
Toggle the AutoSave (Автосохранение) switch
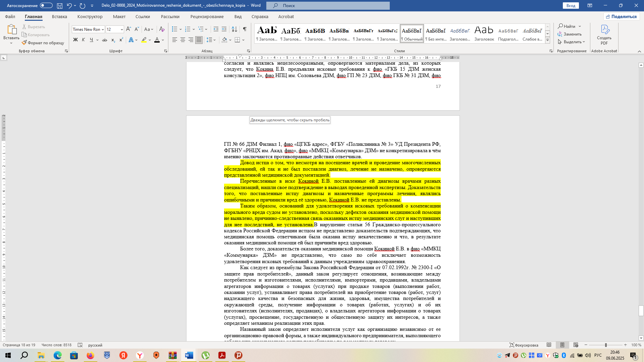pyautogui.click(x=46, y=6)
